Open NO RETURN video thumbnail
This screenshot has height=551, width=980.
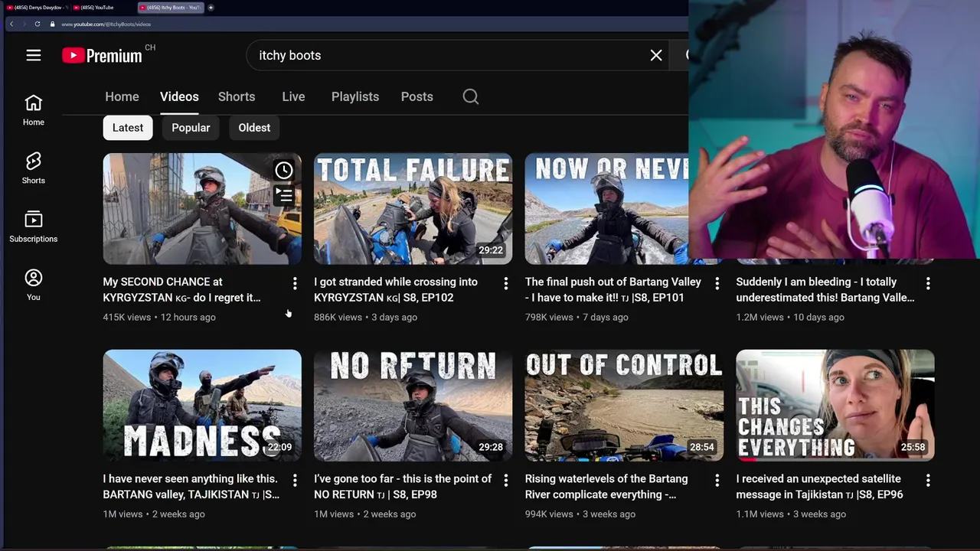tap(413, 406)
